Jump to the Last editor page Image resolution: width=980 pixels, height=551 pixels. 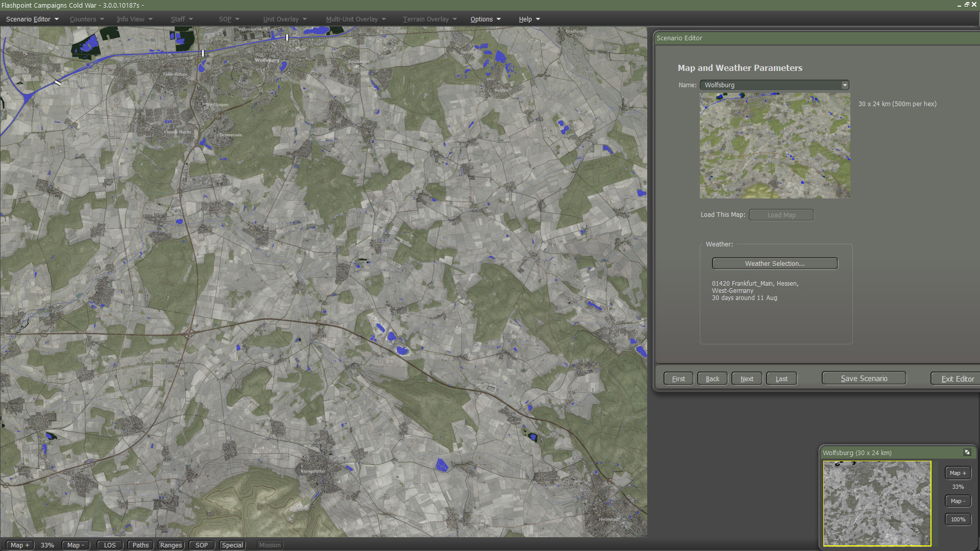coord(781,379)
